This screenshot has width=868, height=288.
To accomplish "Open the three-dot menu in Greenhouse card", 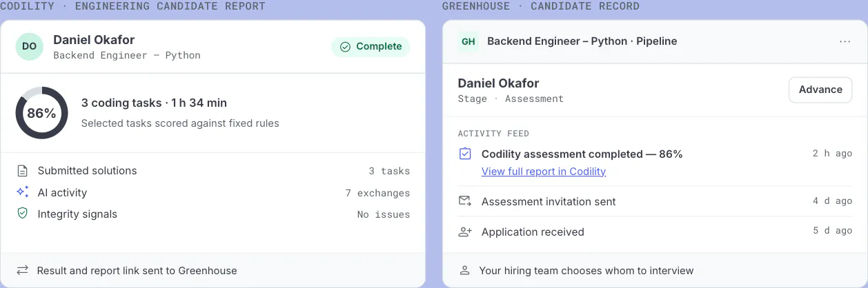I will (x=845, y=41).
